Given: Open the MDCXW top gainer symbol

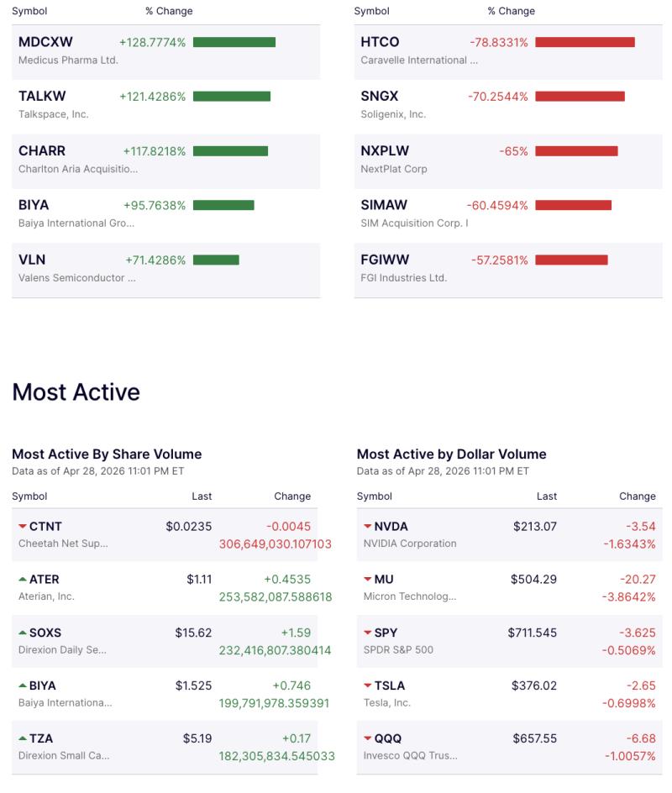Looking at the screenshot, I should [x=44, y=42].
